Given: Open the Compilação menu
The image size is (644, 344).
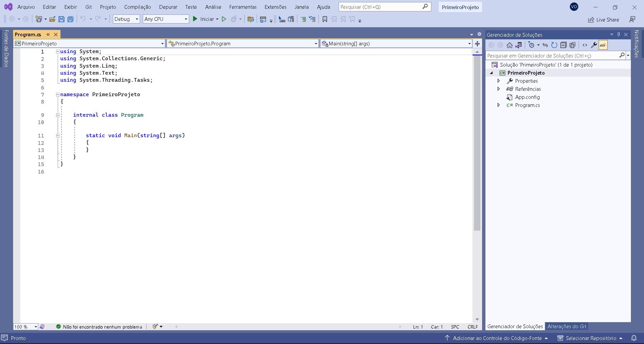Looking at the screenshot, I should pyautogui.click(x=137, y=7).
